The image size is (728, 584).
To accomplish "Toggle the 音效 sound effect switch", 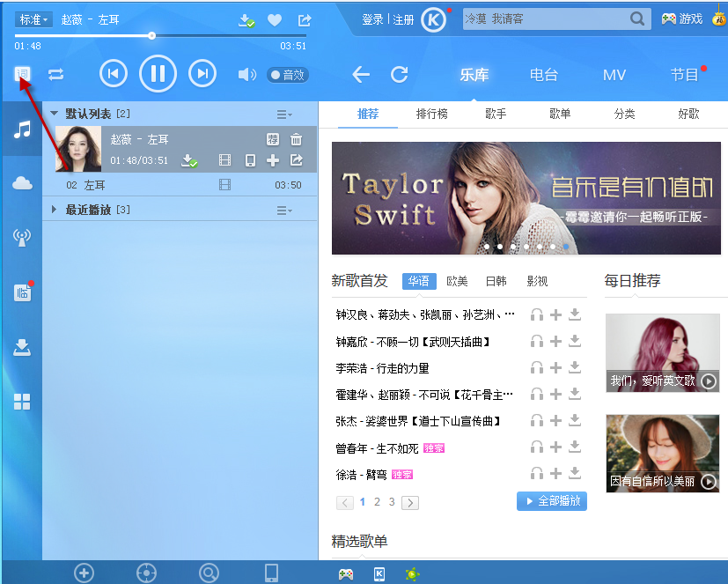I will [x=288, y=75].
